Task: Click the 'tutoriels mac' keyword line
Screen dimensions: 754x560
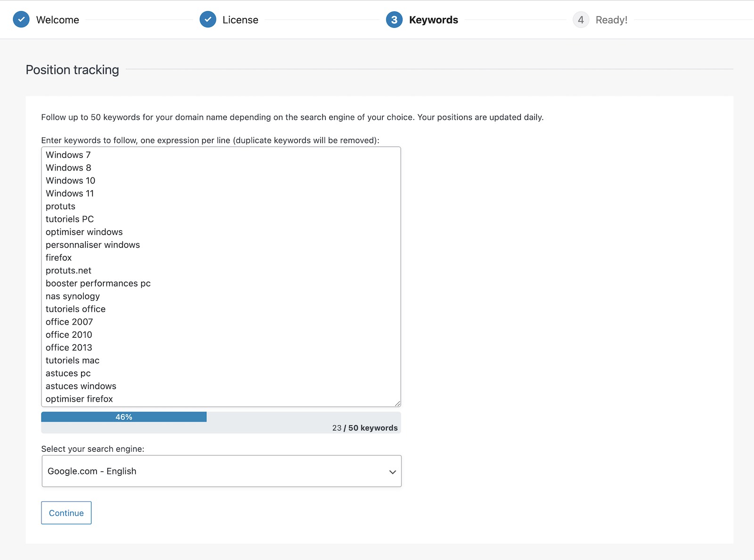Action: tap(73, 360)
